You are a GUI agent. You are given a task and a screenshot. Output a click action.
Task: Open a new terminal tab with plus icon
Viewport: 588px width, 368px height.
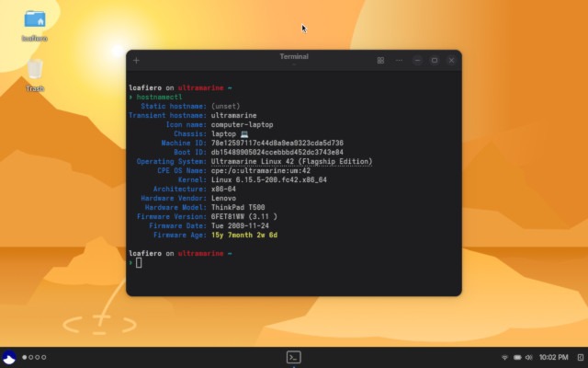pyautogui.click(x=136, y=61)
